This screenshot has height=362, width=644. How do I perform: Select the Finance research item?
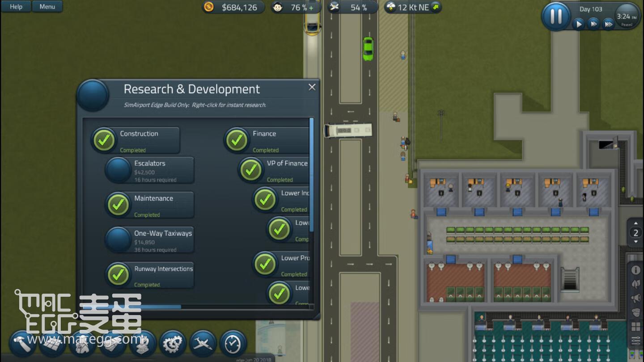(x=267, y=140)
